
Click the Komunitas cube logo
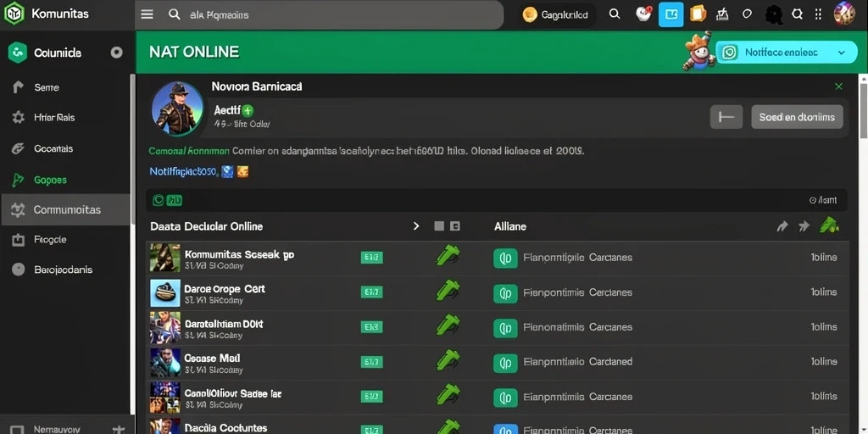coord(14,14)
